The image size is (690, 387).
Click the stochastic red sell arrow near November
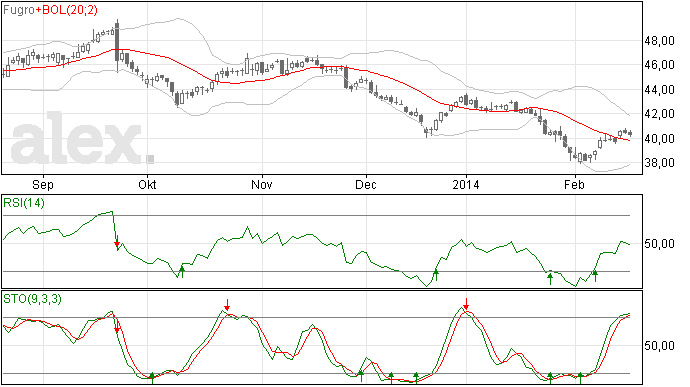(227, 305)
